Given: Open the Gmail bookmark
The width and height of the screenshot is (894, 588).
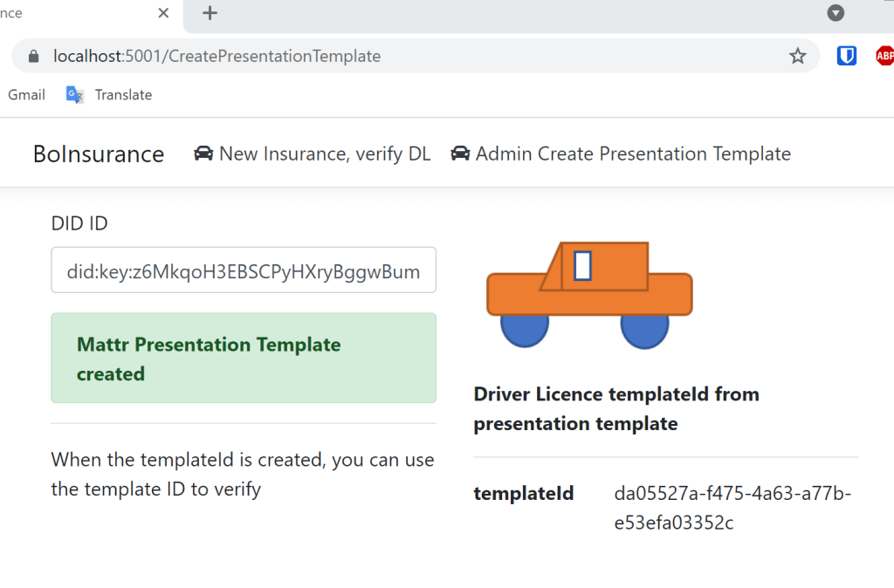Looking at the screenshot, I should (26, 95).
